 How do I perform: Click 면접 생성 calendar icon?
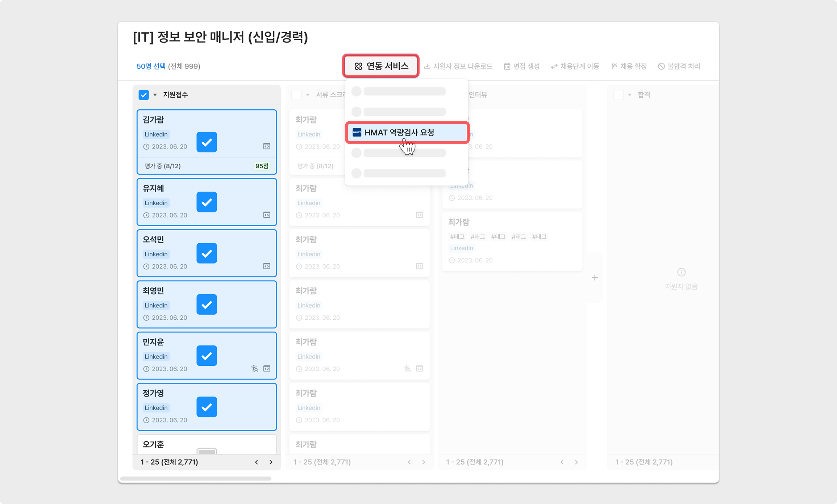[507, 66]
